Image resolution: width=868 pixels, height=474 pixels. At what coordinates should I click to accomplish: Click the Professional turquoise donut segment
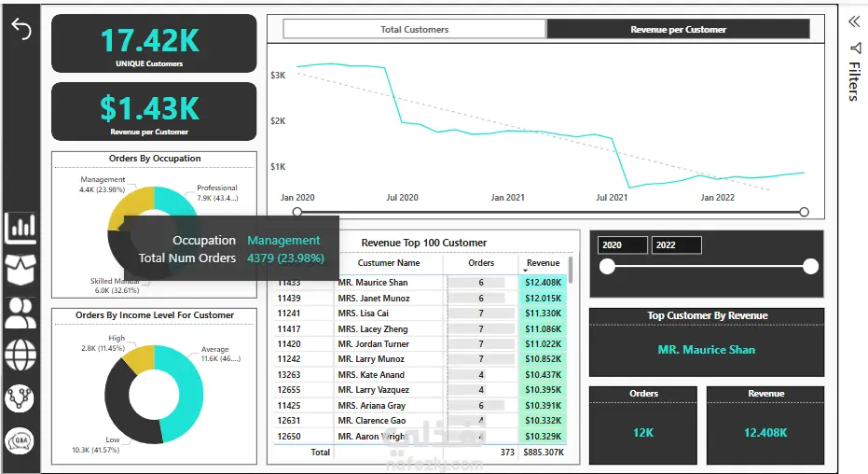[x=177, y=201]
